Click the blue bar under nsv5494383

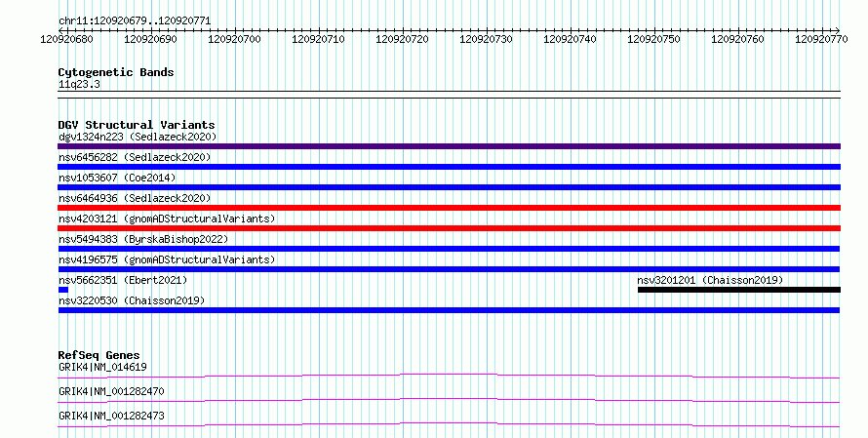coord(449,249)
